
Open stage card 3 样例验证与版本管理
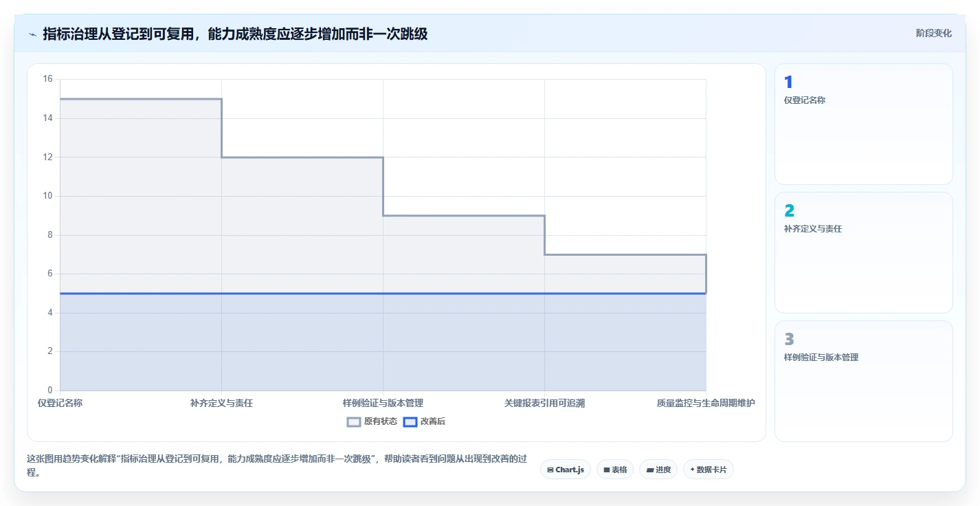click(864, 382)
